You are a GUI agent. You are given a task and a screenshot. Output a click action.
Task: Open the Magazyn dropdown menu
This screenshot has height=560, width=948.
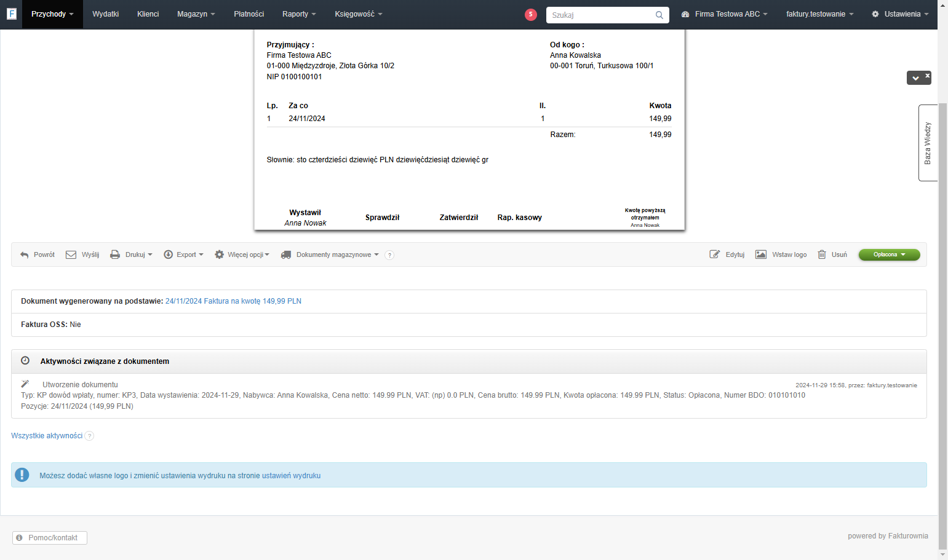click(x=196, y=14)
